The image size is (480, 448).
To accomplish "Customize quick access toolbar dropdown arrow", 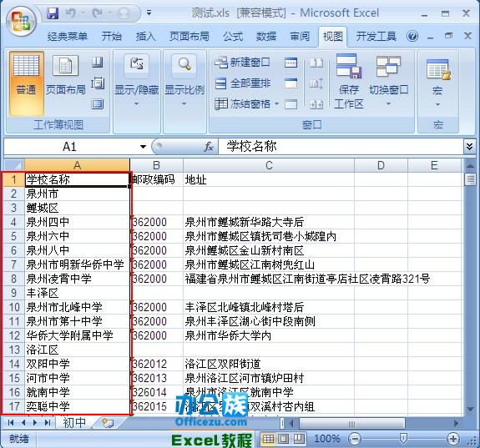I will point(149,13).
